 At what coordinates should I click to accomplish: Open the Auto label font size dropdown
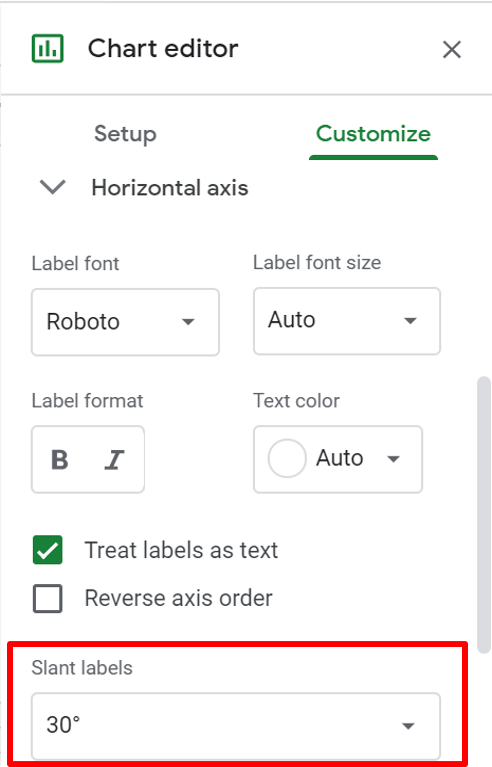click(347, 321)
